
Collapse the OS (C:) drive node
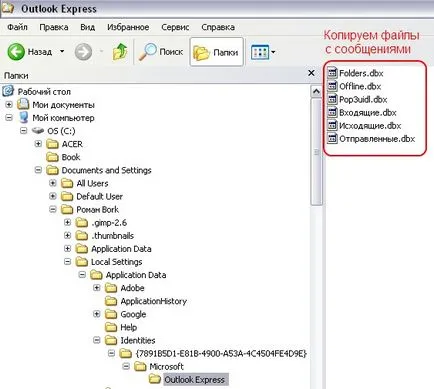pos(23,131)
